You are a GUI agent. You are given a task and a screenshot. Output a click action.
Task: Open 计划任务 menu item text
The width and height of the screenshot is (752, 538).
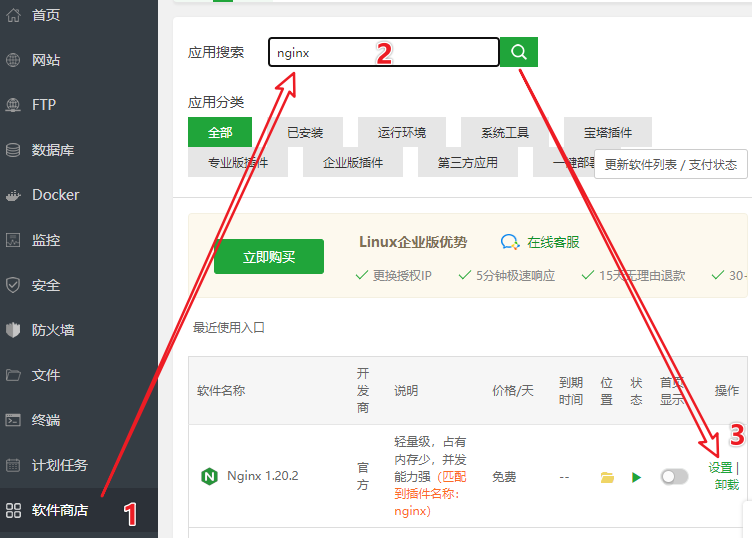click(60, 465)
